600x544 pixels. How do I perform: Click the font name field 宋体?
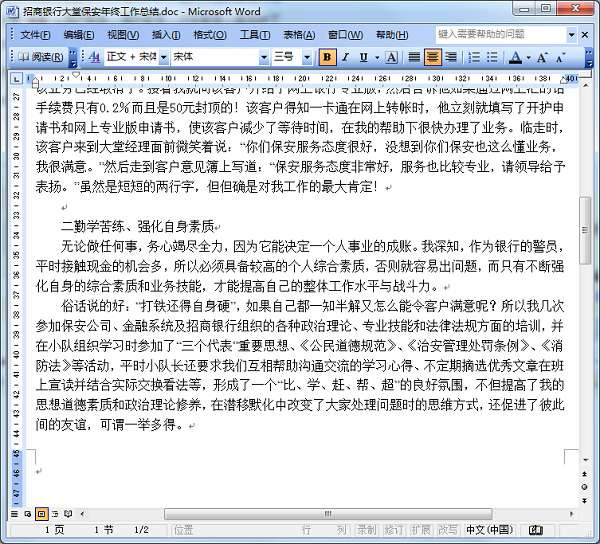pos(215,57)
